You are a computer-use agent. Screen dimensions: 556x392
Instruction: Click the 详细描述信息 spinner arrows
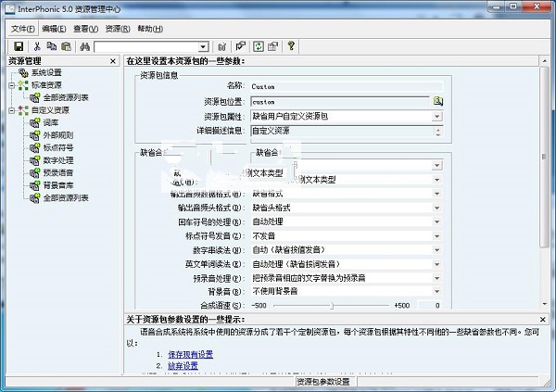point(438,132)
